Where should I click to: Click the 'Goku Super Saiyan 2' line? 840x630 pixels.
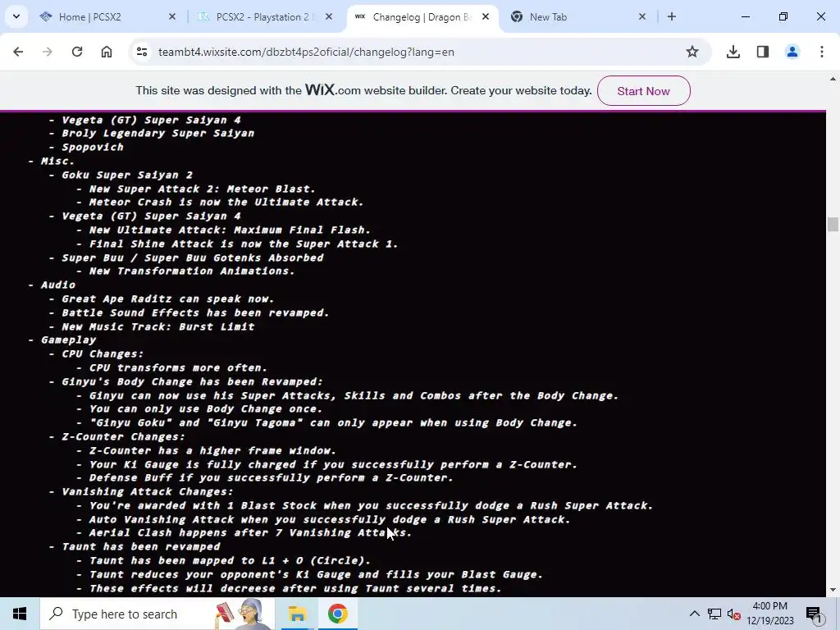pos(127,176)
